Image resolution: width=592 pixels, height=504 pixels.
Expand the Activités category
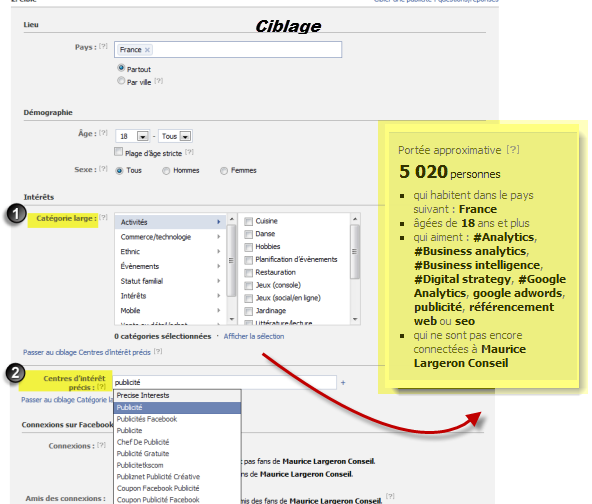171,222
